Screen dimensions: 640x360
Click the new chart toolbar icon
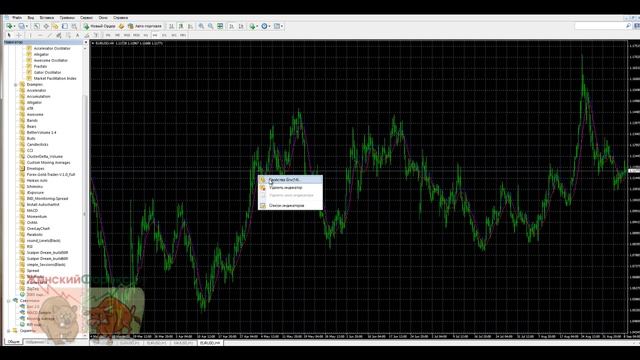[9, 26]
